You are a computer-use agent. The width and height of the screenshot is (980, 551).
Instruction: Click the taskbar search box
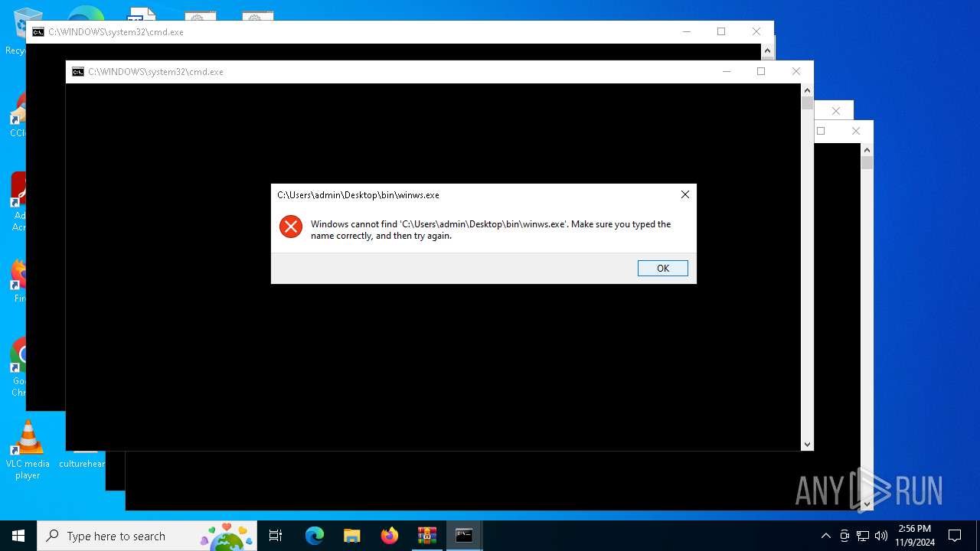tap(147, 536)
